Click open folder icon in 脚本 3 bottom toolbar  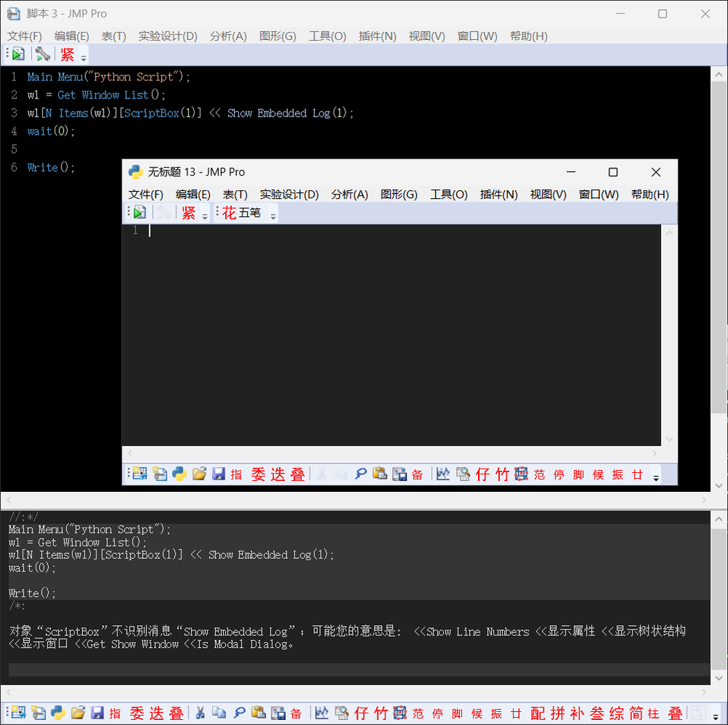coord(78,713)
